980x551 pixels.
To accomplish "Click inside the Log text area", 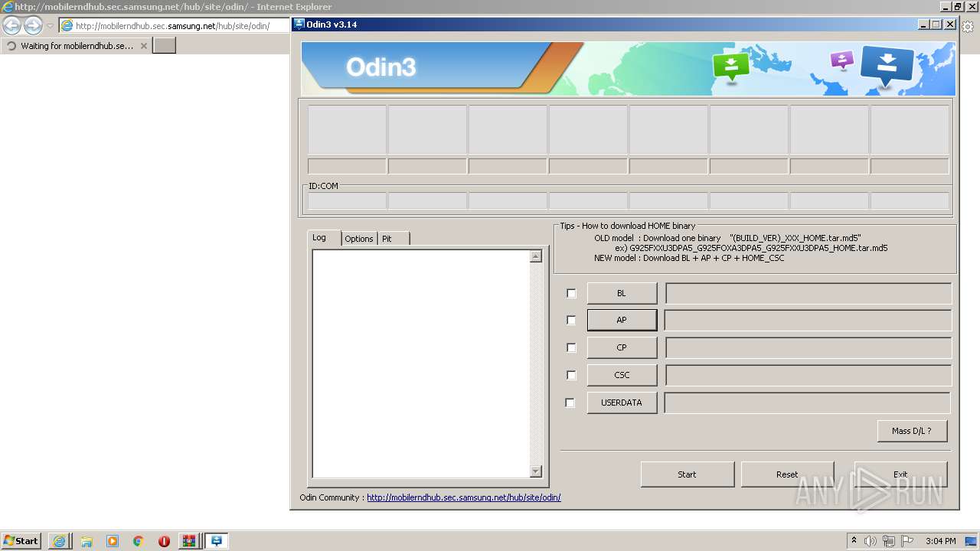I will 421,364.
